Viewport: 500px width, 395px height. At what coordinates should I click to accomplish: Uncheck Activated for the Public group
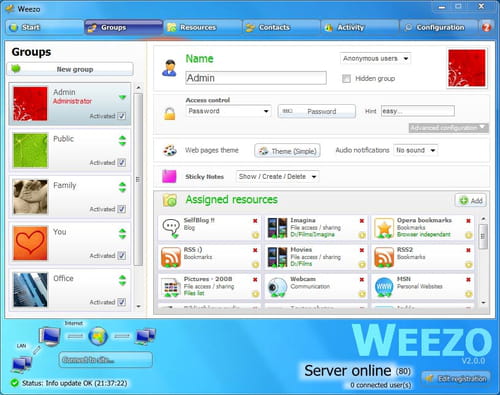click(122, 163)
